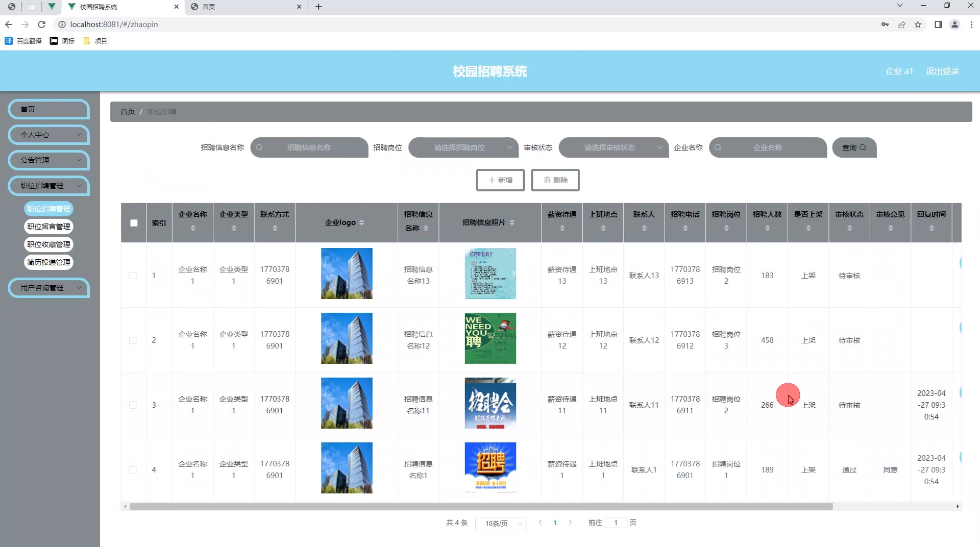Viewport: 980px width, 547px height.
Task: Open the browser profile avatar icon
Action: [954, 24]
